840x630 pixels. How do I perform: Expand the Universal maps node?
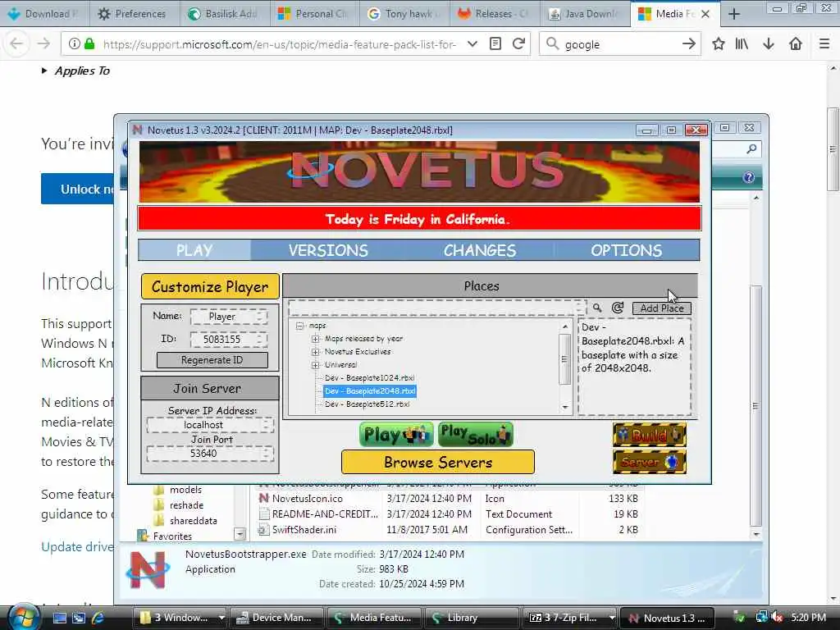[x=316, y=365]
